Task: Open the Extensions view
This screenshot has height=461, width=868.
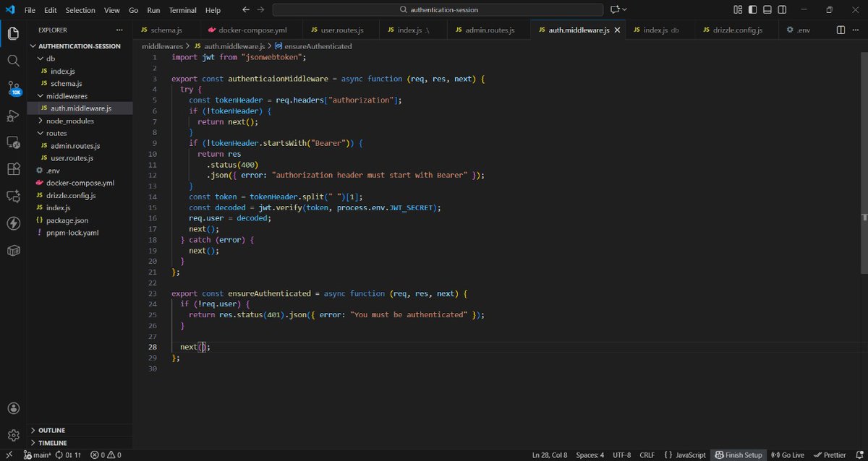Action: point(13,169)
